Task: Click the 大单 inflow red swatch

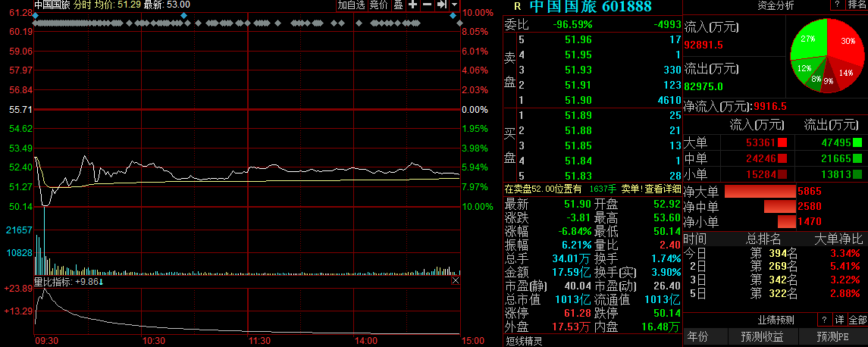Action: click(782, 142)
